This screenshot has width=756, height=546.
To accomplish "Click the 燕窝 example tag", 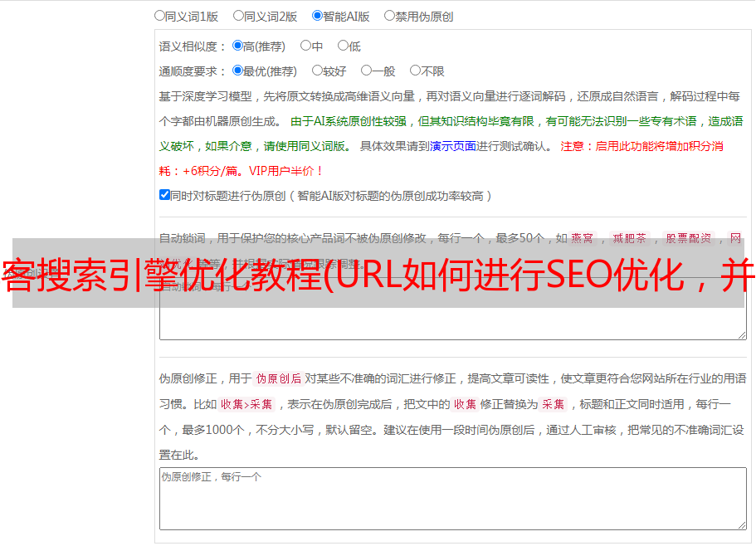I will 582,238.
